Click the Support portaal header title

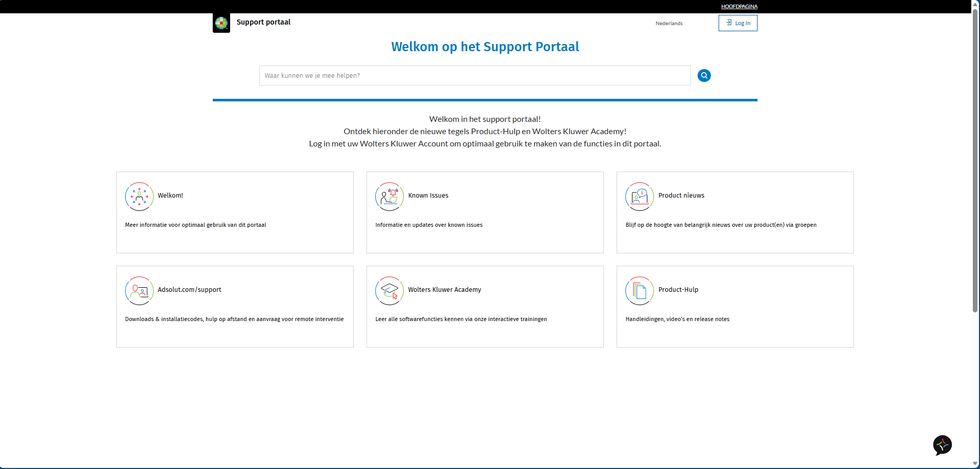(x=263, y=22)
